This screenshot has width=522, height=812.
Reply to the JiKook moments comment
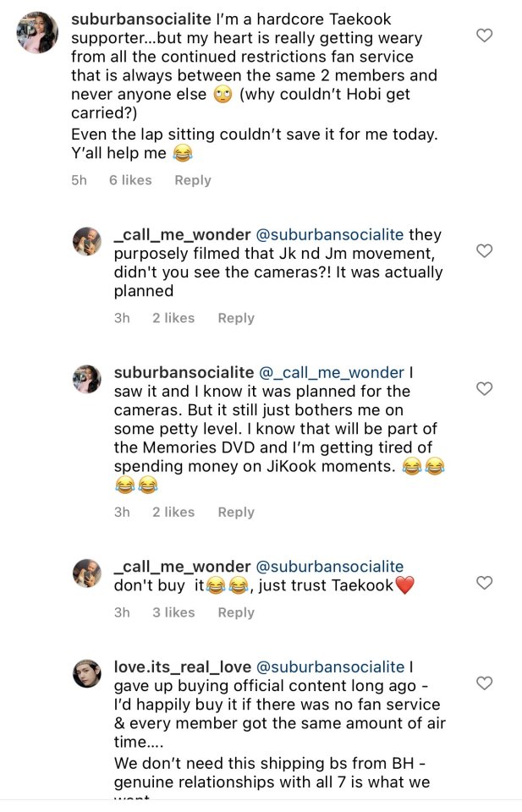click(x=236, y=512)
